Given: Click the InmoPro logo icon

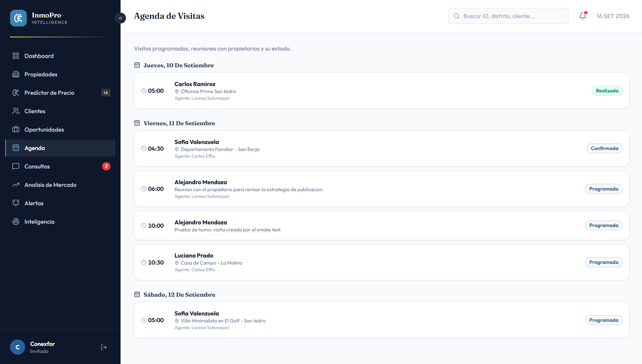Looking at the screenshot, I should pyautogui.click(x=18, y=18).
